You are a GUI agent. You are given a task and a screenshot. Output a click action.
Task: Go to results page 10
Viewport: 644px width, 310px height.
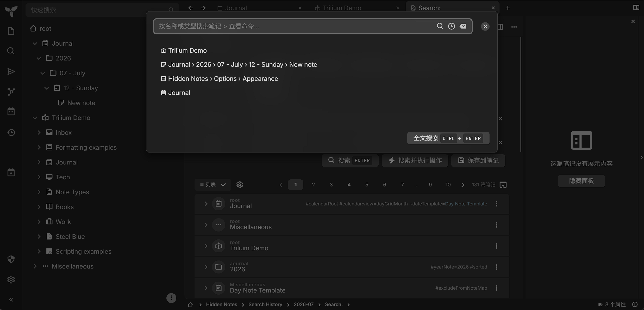coord(448,185)
